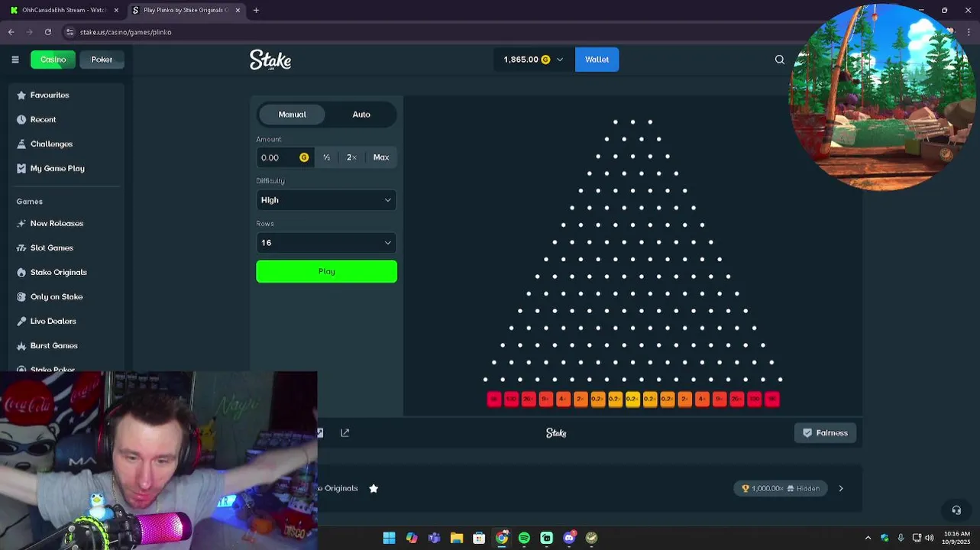Screen dimensions: 980x550
Task: Open live support headset icon
Action: click(x=956, y=510)
